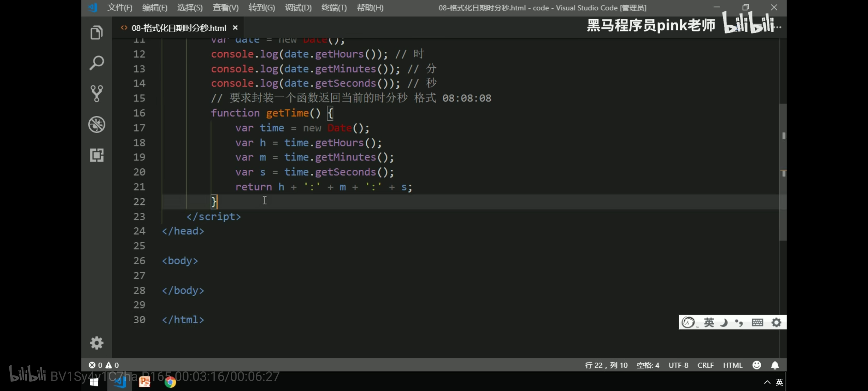Screen dimensions: 868x391
Task: Open the Debug activity bar icon
Action: [97, 125]
